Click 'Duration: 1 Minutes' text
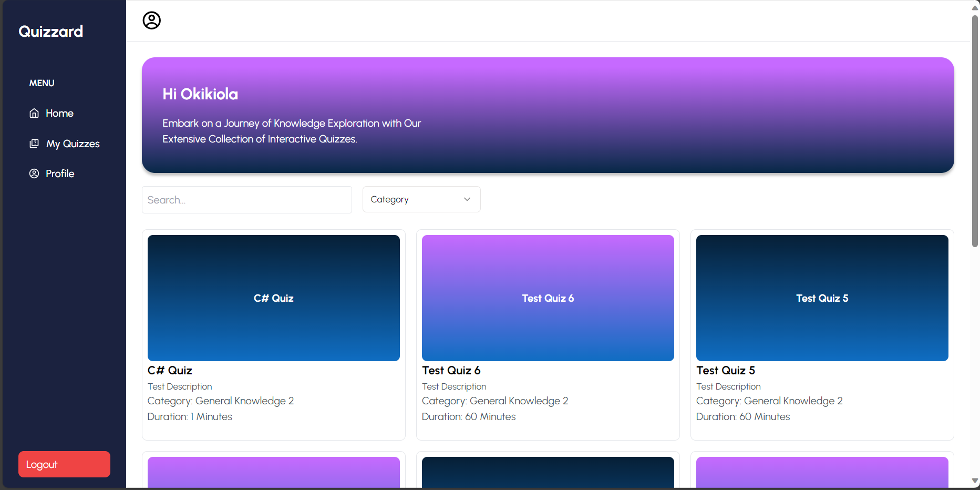Image resolution: width=980 pixels, height=490 pixels. [x=190, y=416]
